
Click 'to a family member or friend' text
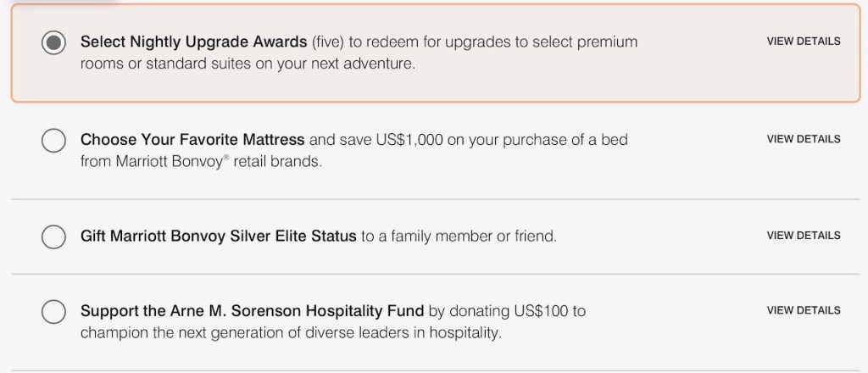click(x=459, y=236)
